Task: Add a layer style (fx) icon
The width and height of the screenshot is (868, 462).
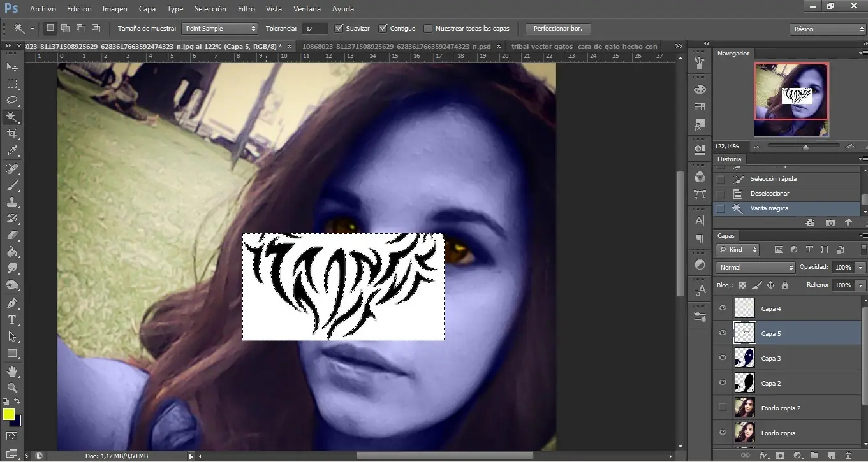Action: [x=763, y=456]
